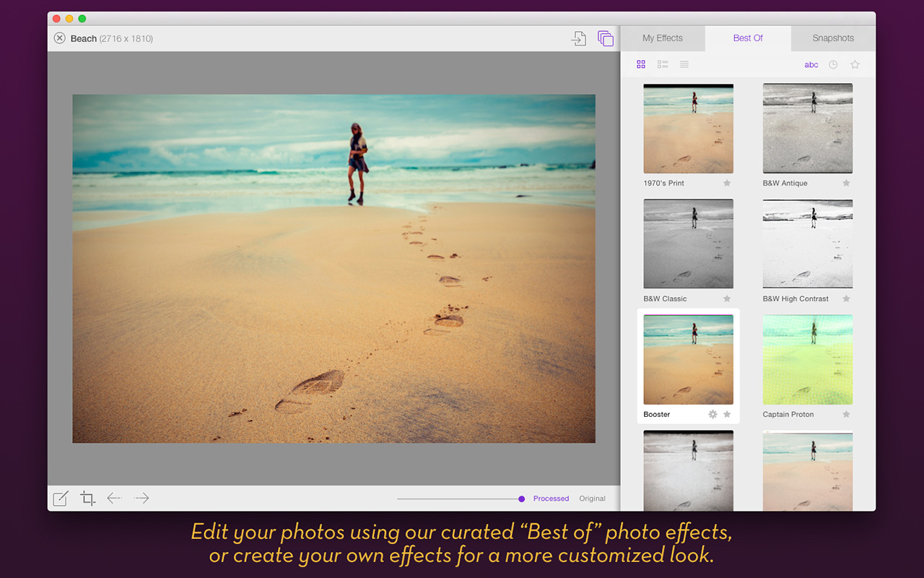Close the Beach image
The height and width of the screenshot is (578, 924).
60,38
